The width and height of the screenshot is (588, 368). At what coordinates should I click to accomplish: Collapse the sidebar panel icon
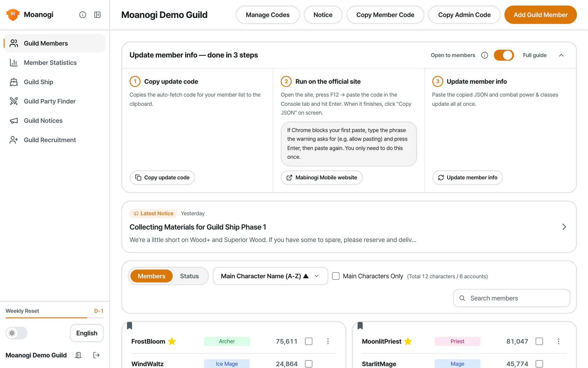tap(97, 15)
